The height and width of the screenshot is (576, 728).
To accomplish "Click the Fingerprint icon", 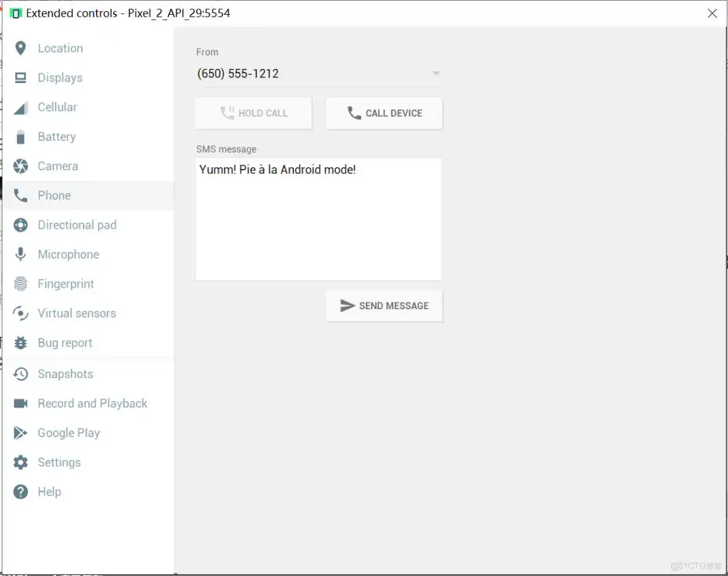I will coord(20,284).
